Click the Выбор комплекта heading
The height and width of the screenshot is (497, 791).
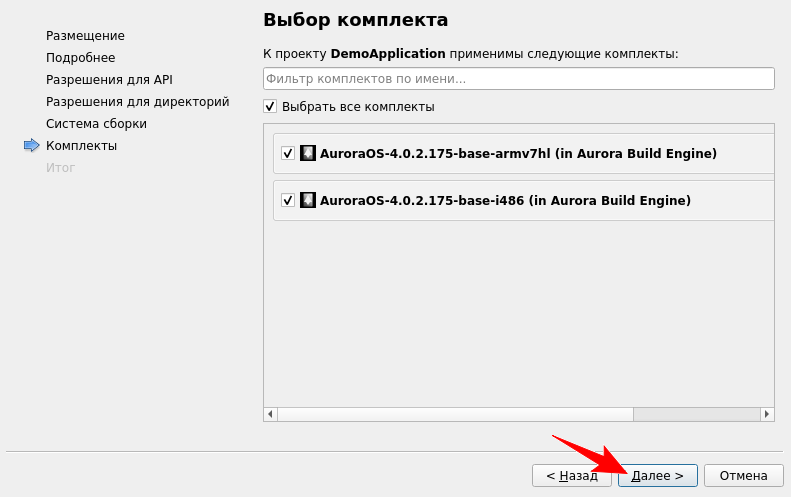tap(356, 20)
